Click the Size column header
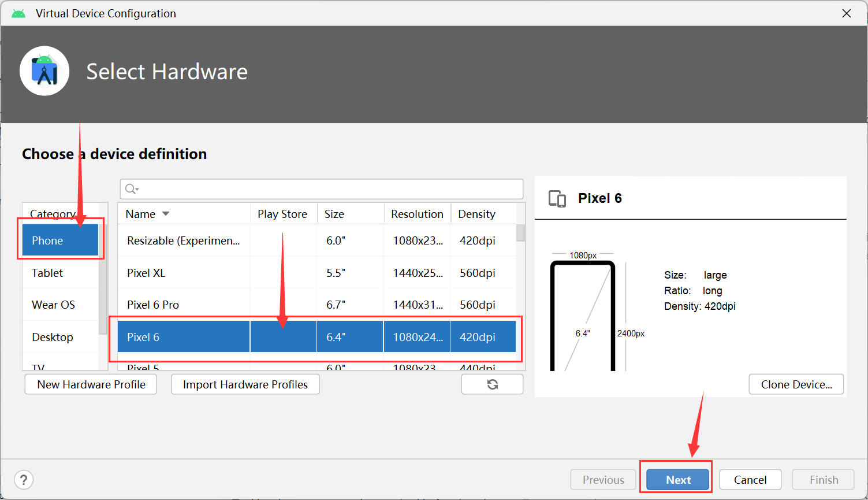Screen dimensions: 868x500 point(350,214)
